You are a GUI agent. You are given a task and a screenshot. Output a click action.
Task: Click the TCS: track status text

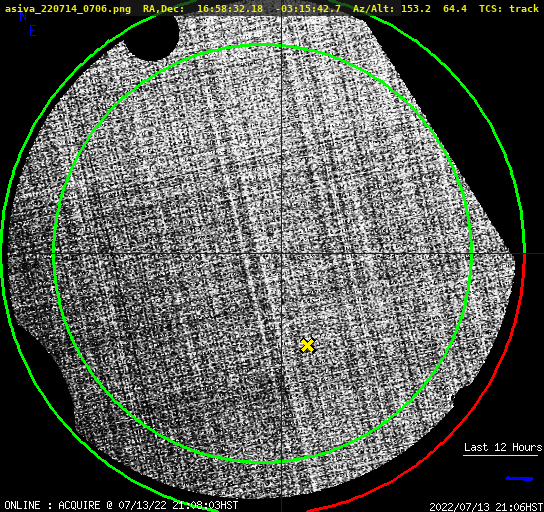[509, 8]
